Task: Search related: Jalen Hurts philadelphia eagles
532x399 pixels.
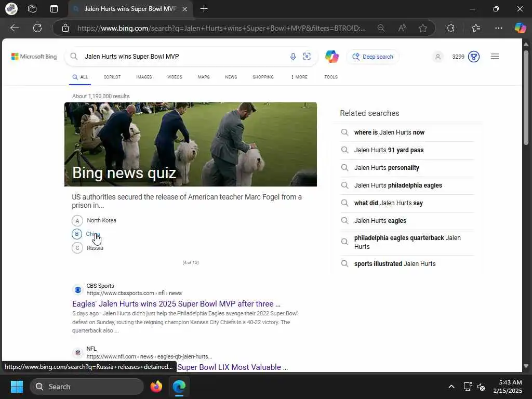Action: [x=398, y=185]
